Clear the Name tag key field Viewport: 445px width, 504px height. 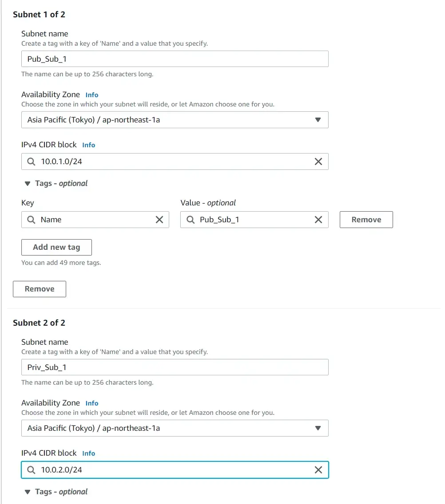[x=159, y=220]
